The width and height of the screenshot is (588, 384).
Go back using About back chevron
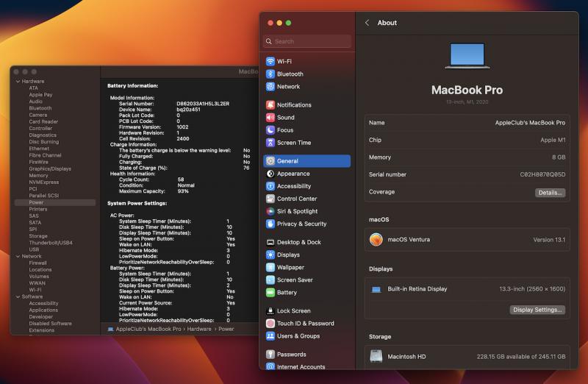(x=367, y=23)
